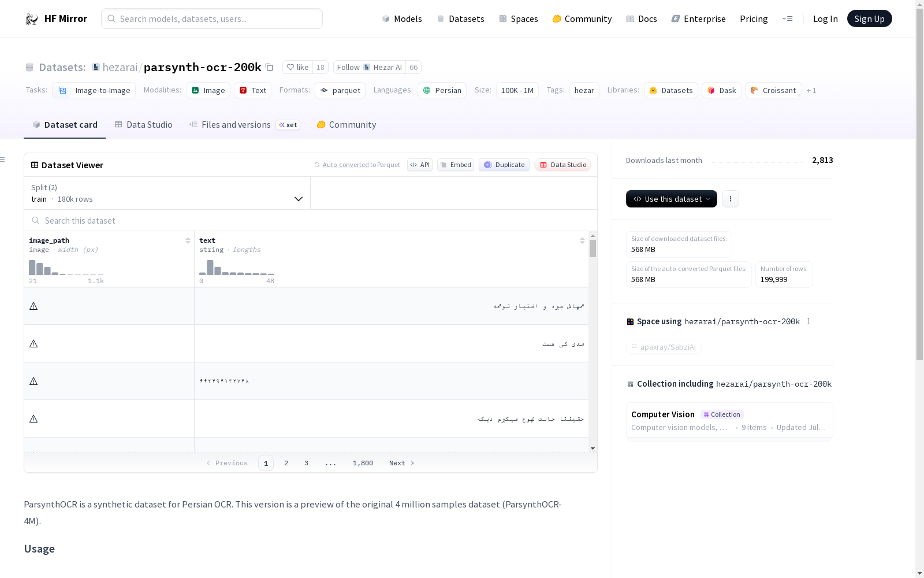Toggle the left sidebar table of contents icon
924x578 pixels.
tap(3, 160)
